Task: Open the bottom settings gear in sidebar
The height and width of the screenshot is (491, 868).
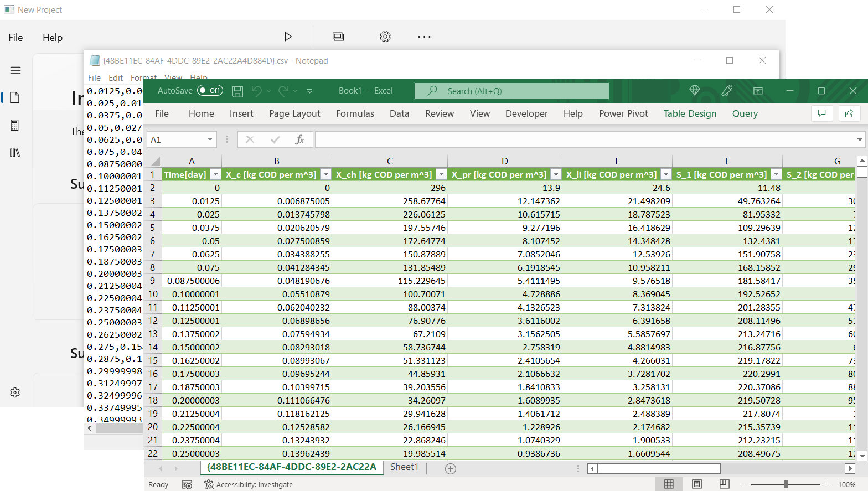Action: click(x=15, y=392)
